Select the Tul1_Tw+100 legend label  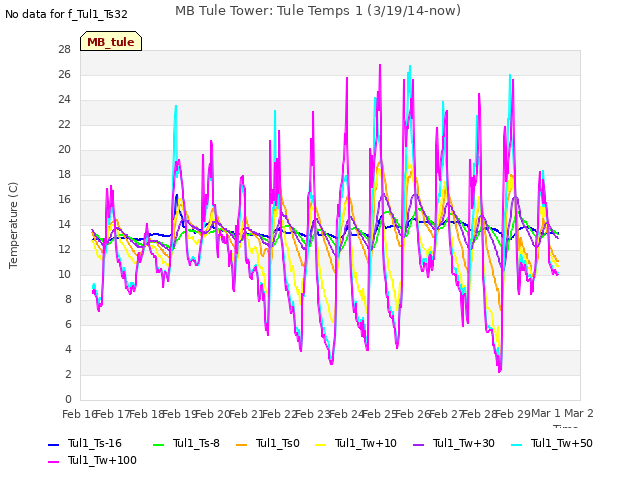(x=102, y=461)
